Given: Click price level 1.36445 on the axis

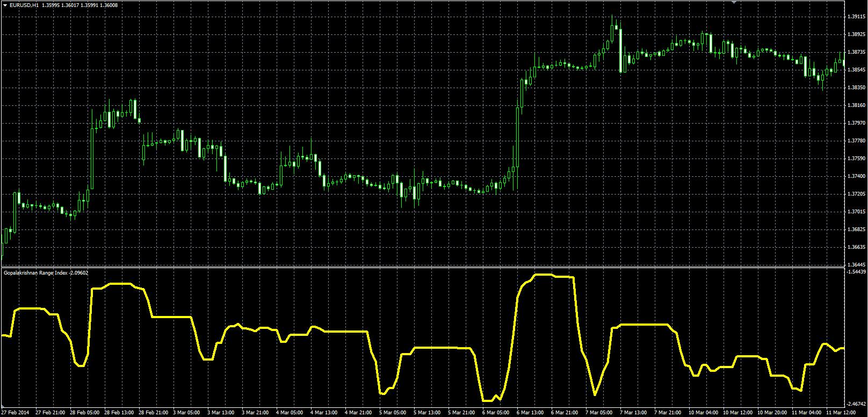Looking at the screenshot, I should pos(856,264).
